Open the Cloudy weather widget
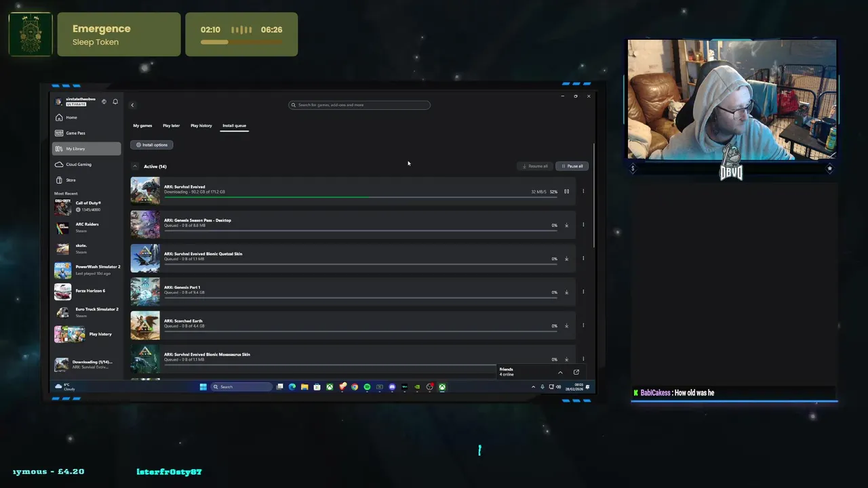 point(66,387)
